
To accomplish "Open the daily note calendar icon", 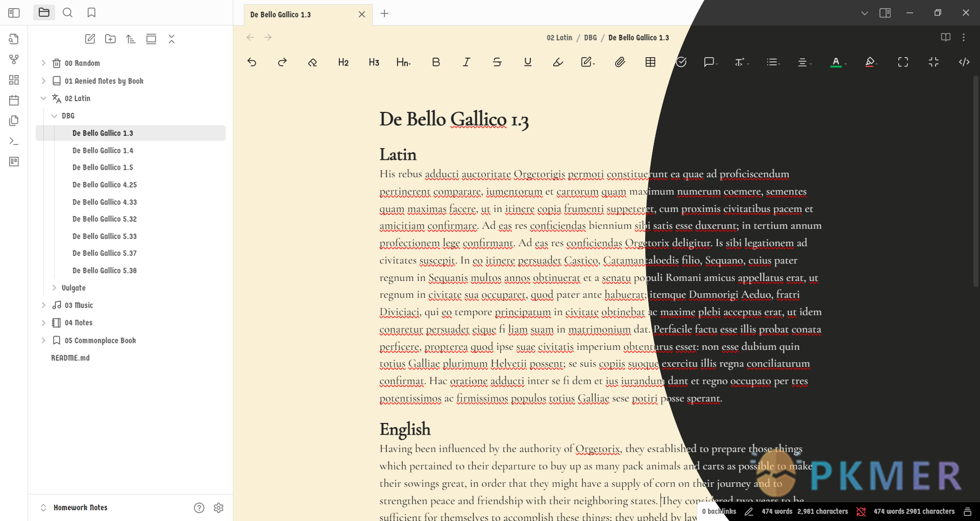I will tap(14, 100).
